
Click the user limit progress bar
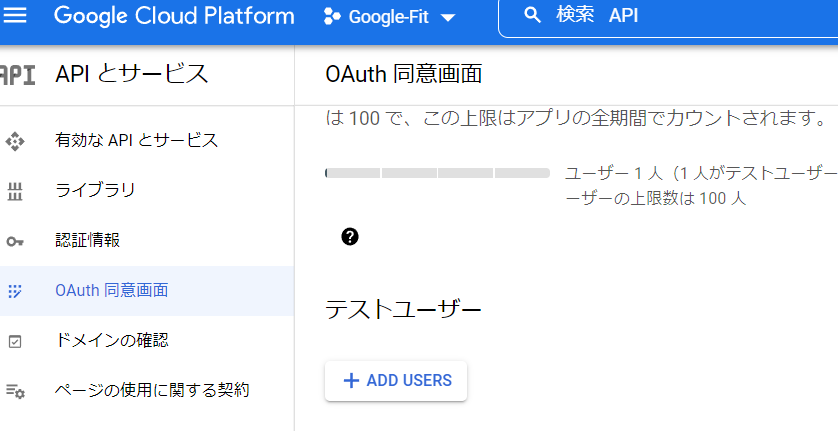coord(437,173)
